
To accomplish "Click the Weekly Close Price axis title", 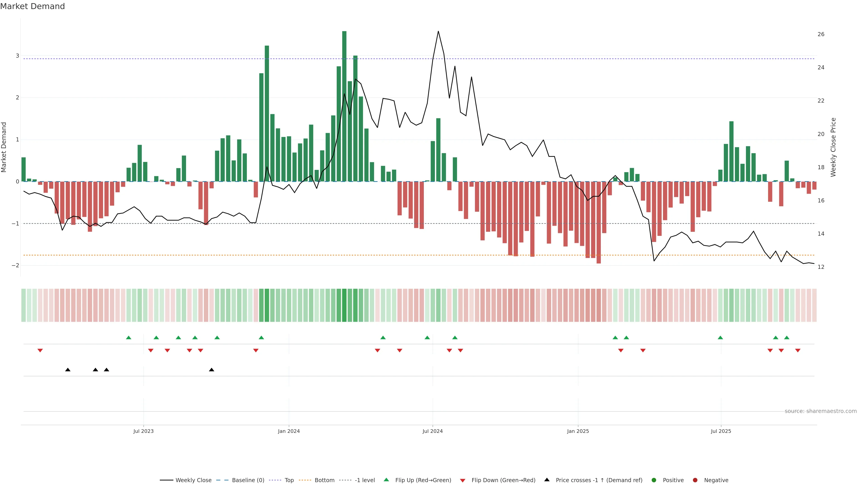I will point(833,147).
